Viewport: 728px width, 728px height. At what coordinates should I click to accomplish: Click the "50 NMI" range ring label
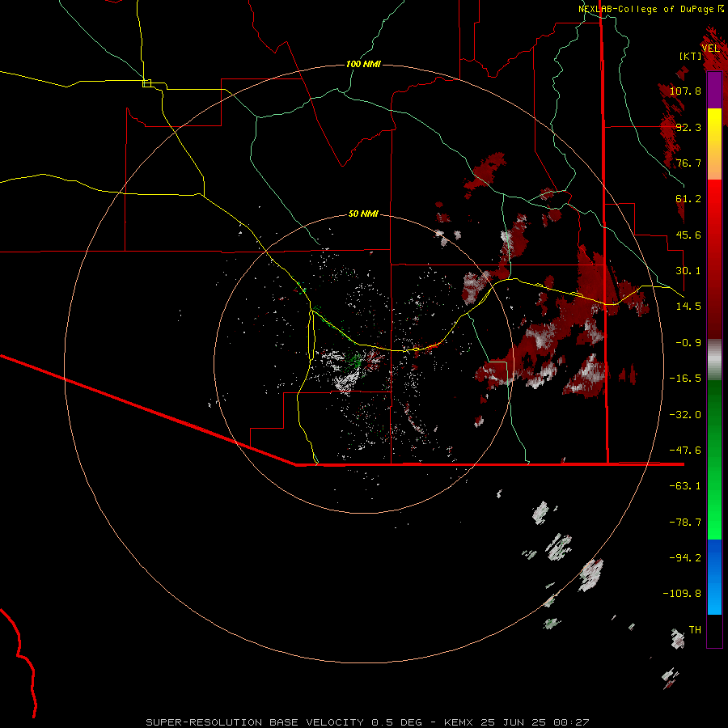363,214
